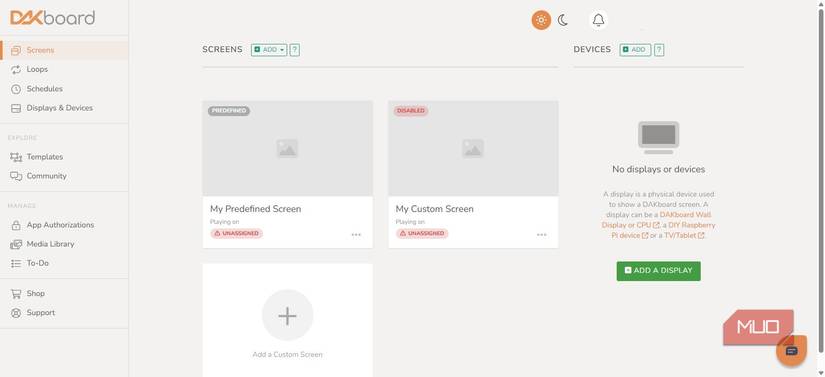Viewport: 825px width, 377px height.
Task: Click the Devices ADD button
Action: pos(635,49)
